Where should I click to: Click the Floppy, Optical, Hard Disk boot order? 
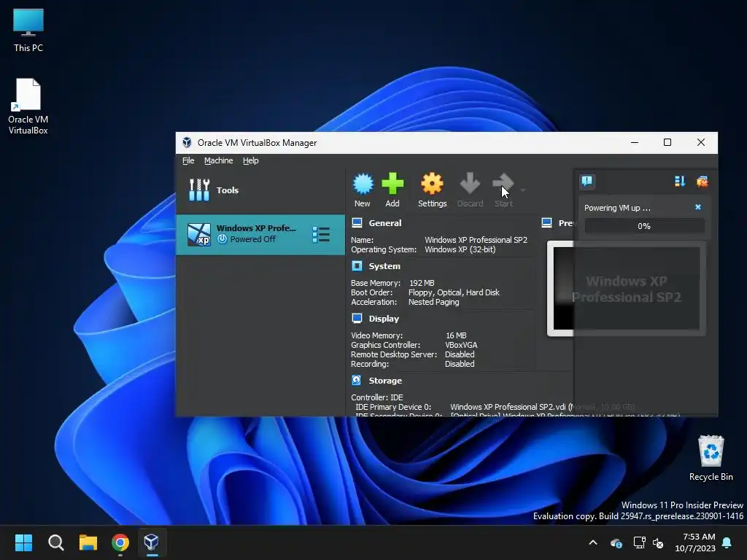click(454, 292)
